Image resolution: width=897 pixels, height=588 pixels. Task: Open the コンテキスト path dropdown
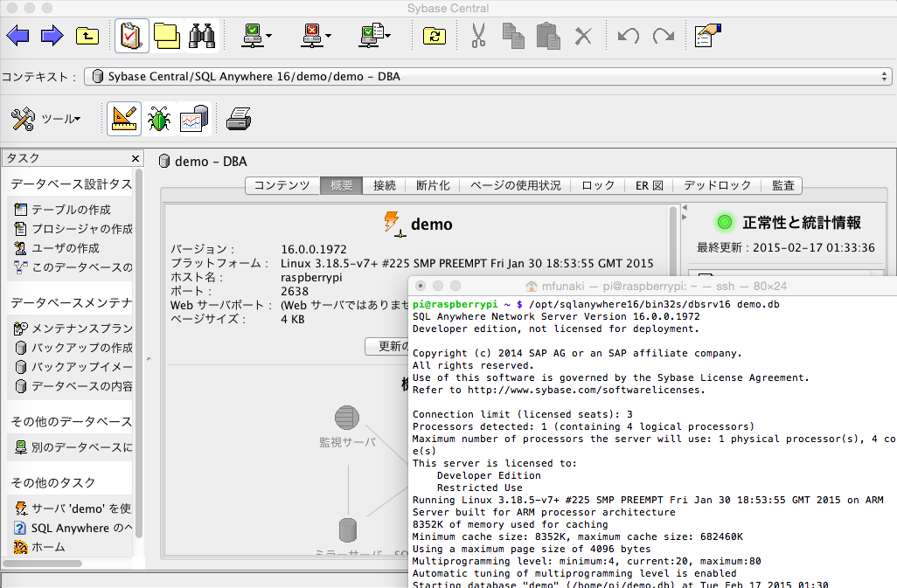coord(488,77)
